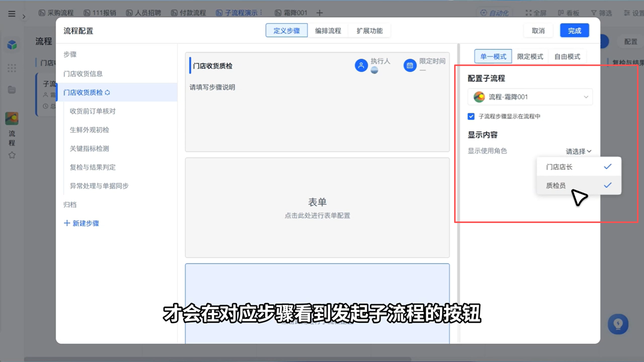Click the blue cube app logo
This screenshot has height=362, width=644.
click(12, 45)
